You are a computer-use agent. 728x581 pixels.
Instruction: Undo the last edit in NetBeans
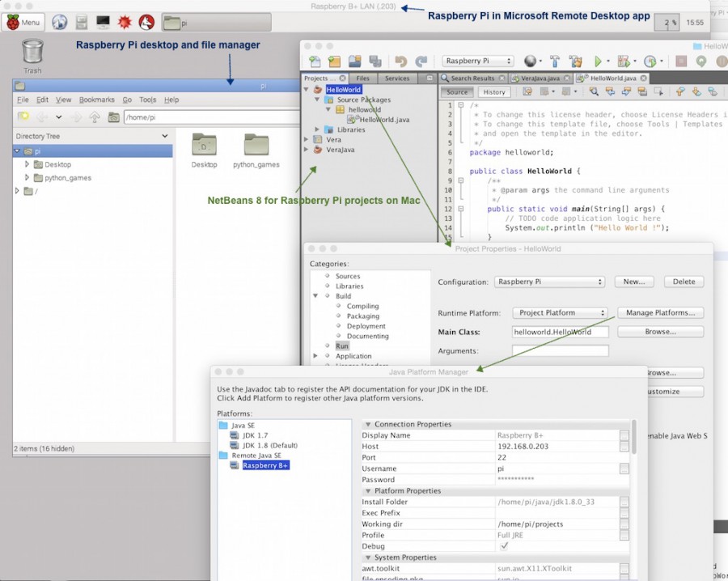coord(400,61)
